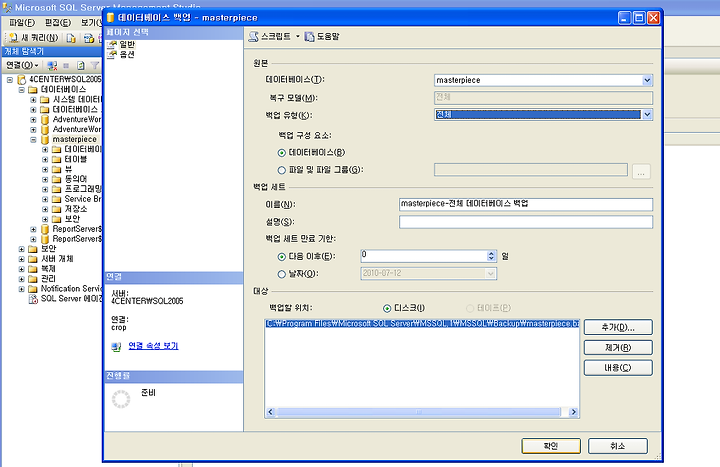Open the 2010-07-12 date picker dropdown

[x=490, y=274]
